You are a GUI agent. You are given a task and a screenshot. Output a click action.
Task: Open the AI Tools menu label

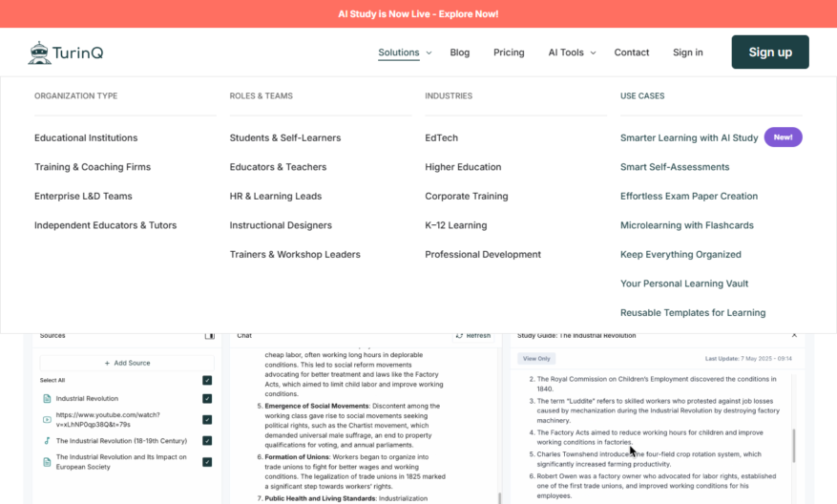pyautogui.click(x=566, y=52)
